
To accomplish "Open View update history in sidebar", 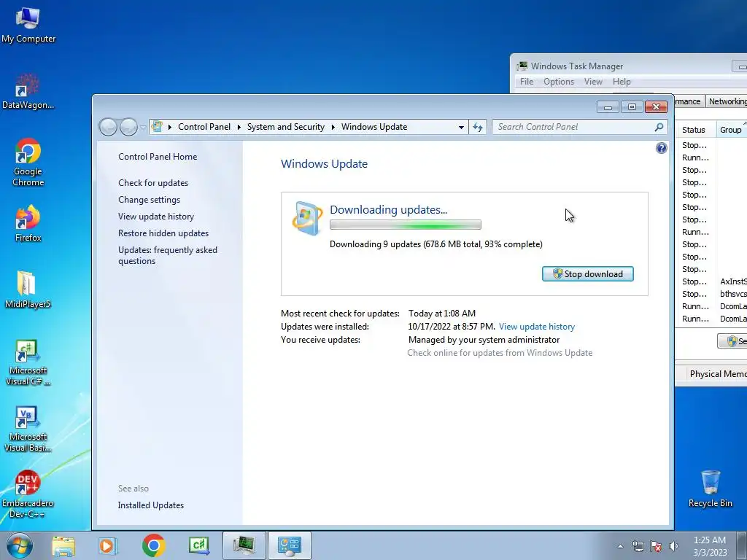I will (x=156, y=216).
